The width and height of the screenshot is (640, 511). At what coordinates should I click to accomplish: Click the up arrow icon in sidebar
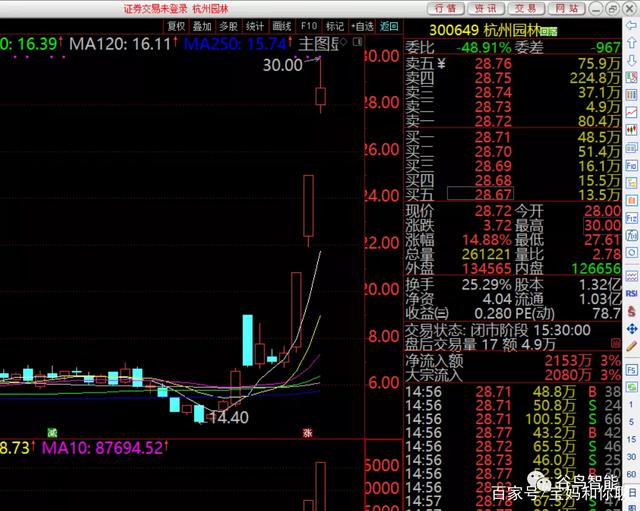[631, 42]
